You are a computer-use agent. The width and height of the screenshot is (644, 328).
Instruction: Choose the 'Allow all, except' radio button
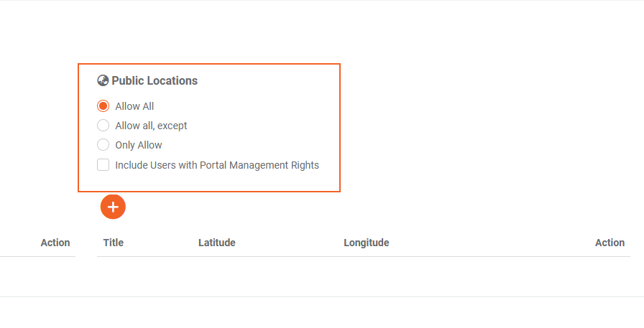click(x=103, y=126)
